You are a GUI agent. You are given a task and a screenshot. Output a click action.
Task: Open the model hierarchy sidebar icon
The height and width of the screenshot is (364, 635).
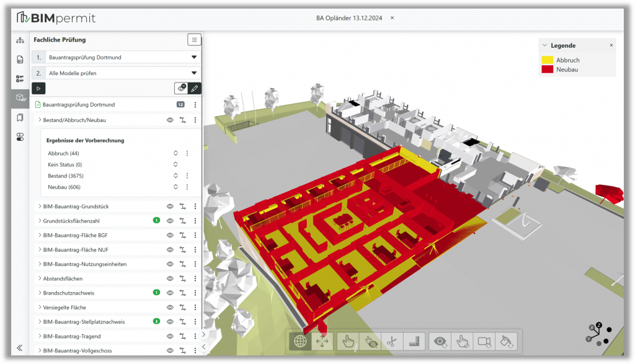[x=20, y=40]
